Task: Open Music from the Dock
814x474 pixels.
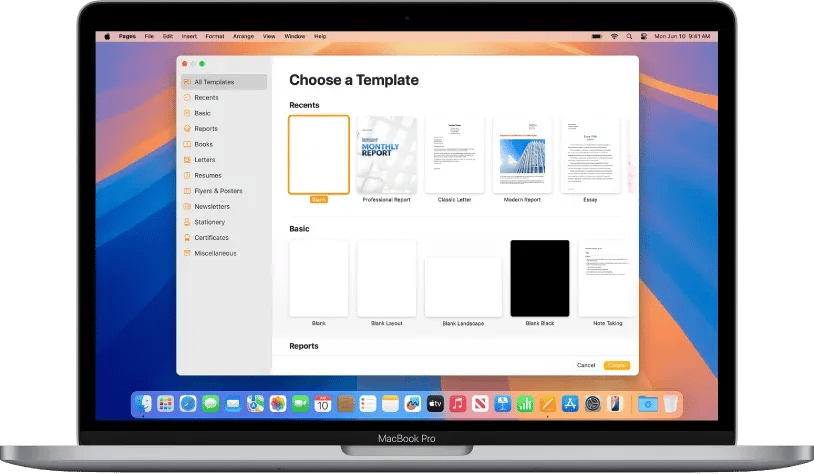Action: click(457, 403)
